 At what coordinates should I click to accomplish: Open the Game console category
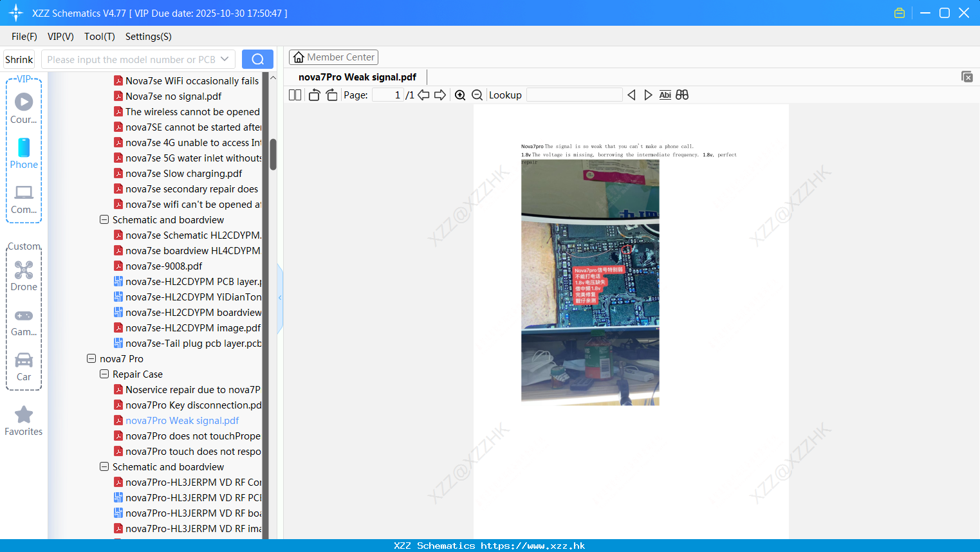(24, 322)
